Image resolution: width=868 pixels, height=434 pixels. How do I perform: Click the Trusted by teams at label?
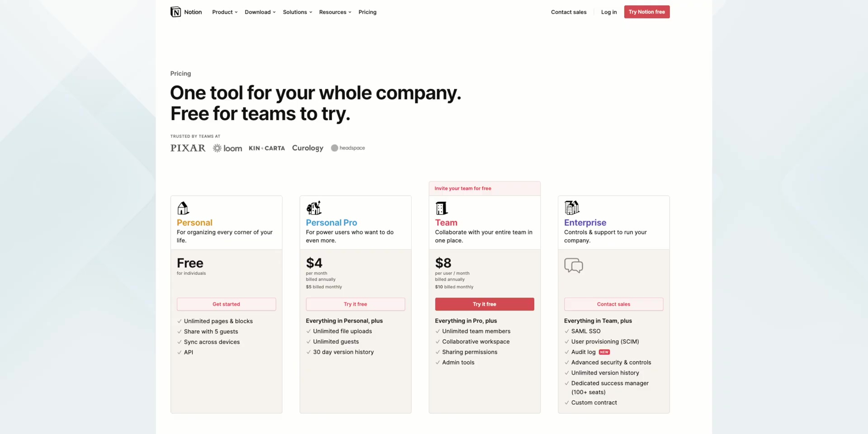pos(195,136)
